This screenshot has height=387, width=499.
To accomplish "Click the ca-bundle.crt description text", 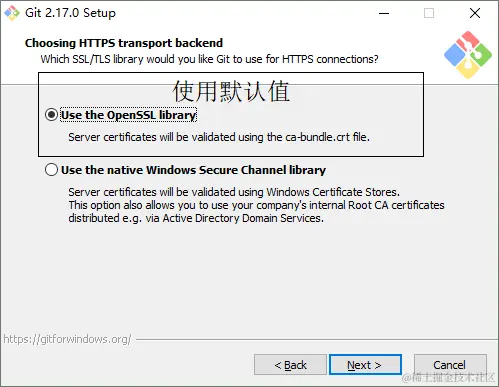I will point(219,137).
